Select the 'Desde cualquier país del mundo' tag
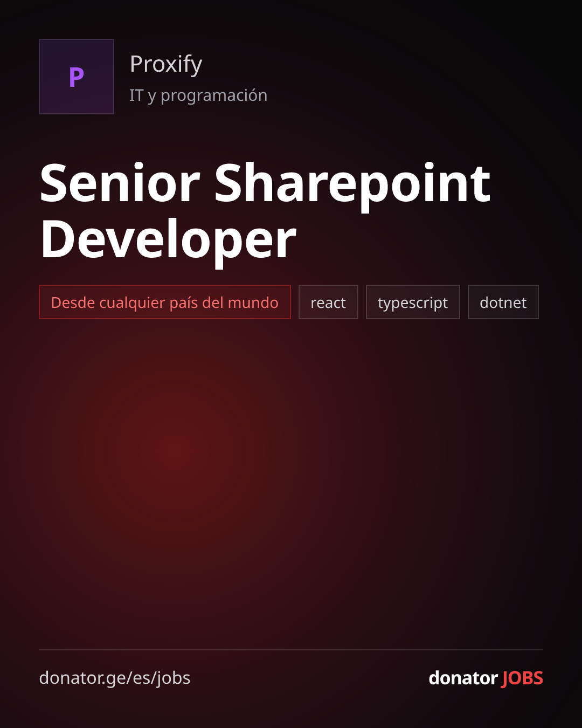This screenshot has height=728, width=582. tap(165, 302)
